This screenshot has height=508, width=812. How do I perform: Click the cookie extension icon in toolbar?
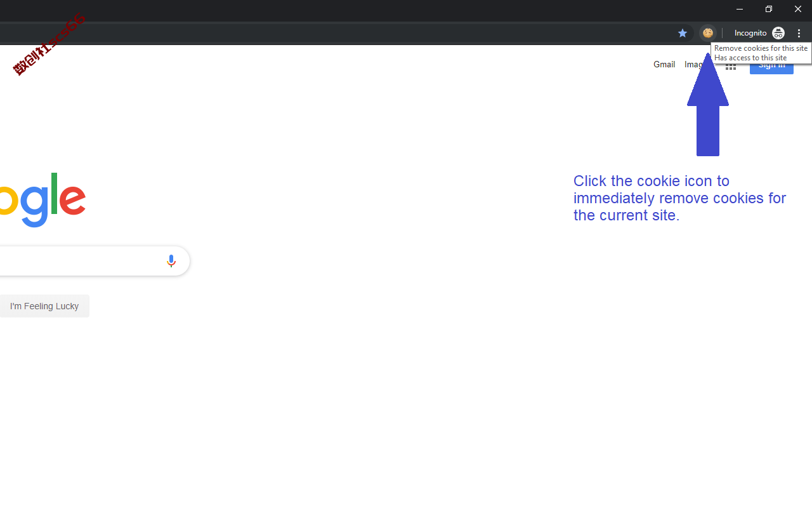click(708, 33)
